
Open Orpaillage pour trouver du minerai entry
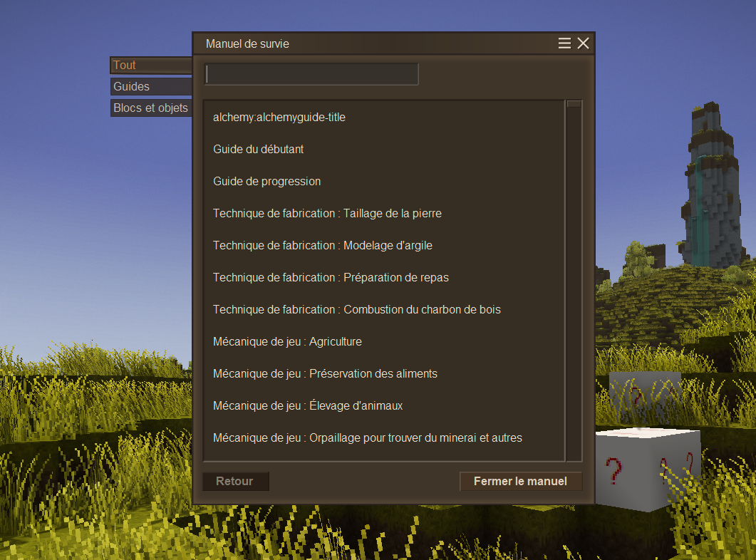pyautogui.click(x=367, y=438)
